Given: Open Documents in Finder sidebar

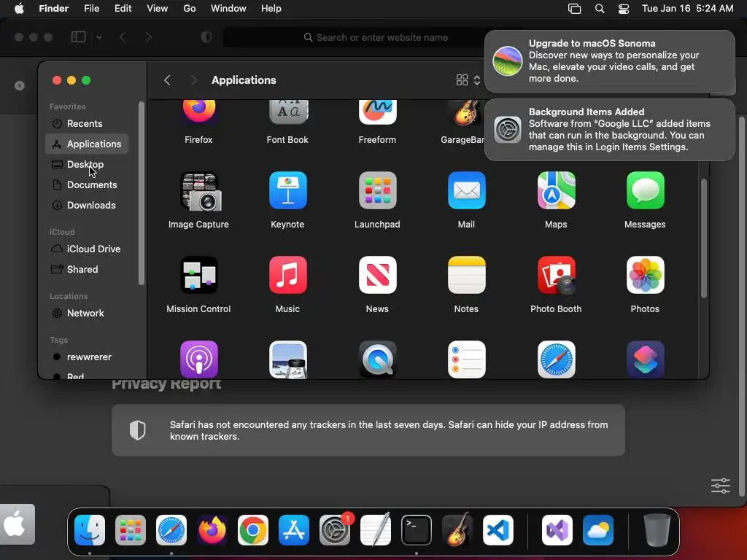Looking at the screenshot, I should pos(87,184).
